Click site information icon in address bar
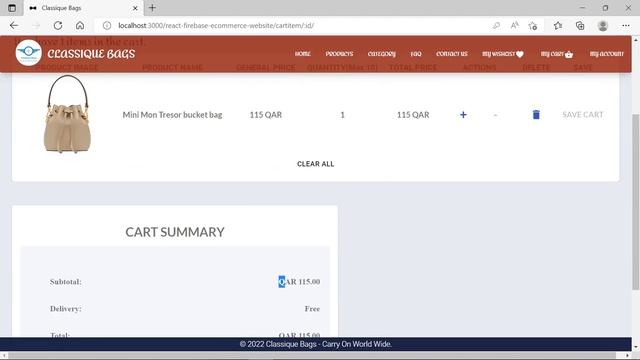The width and height of the screenshot is (640, 360). 107,25
